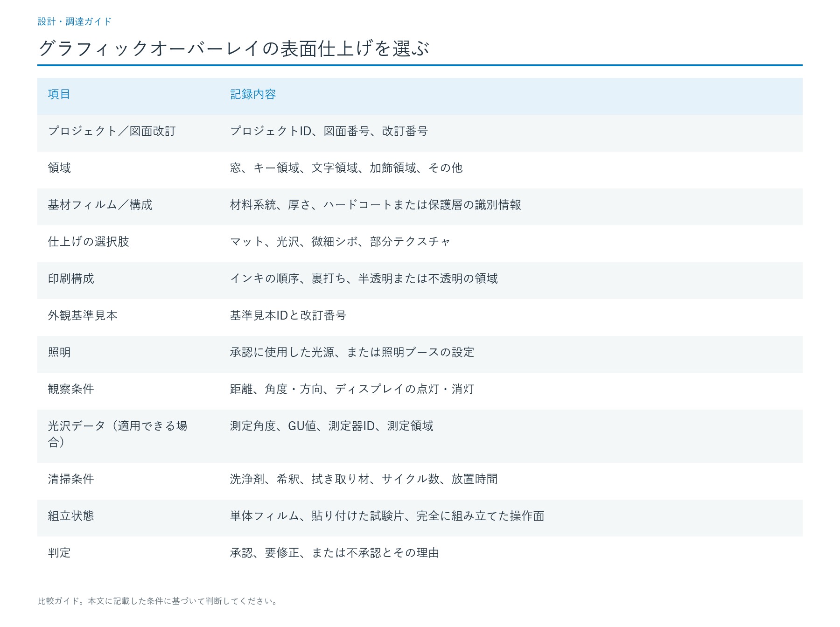The image size is (840, 627).
Task: Select the 判定 row label
Action: coord(59,553)
